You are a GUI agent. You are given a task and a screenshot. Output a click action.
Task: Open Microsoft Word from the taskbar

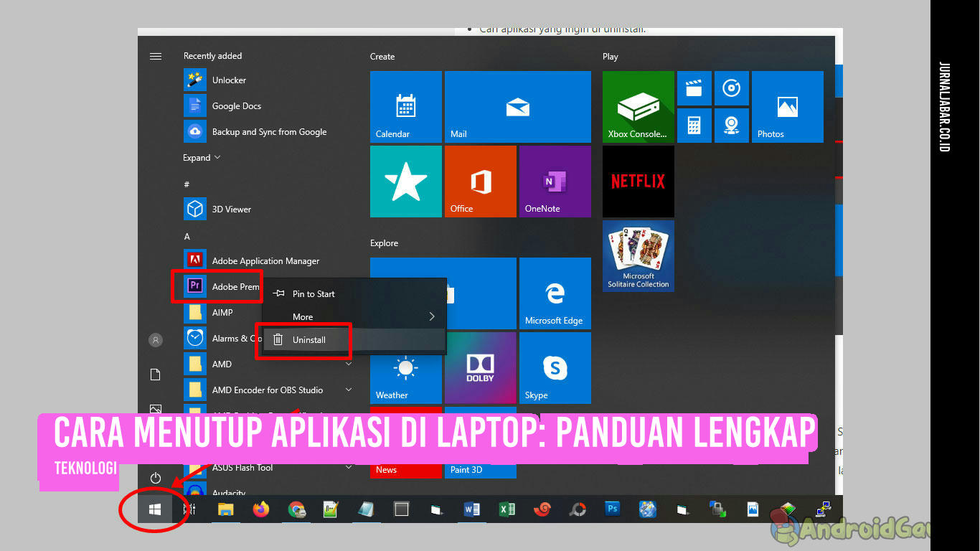pos(472,509)
